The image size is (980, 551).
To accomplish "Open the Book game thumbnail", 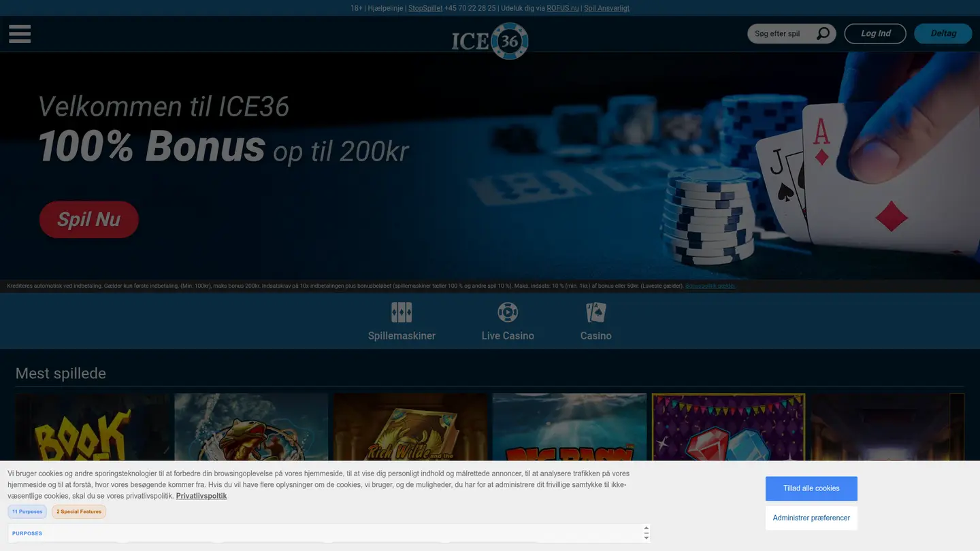I will pyautogui.click(x=92, y=427).
